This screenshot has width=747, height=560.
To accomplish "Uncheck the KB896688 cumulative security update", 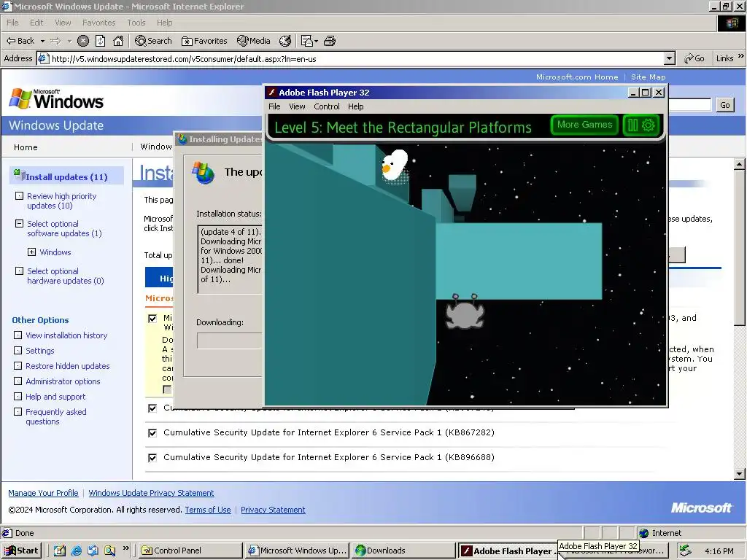I will (152, 458).
